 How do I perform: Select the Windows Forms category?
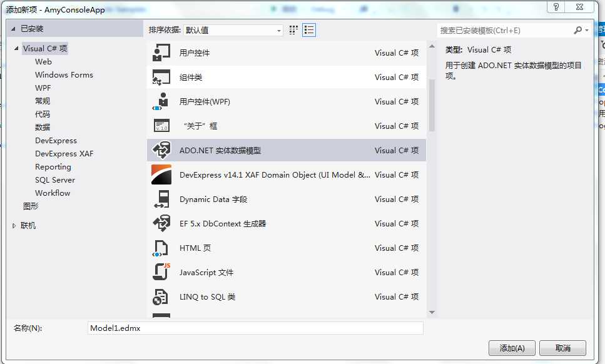point(64,75)
